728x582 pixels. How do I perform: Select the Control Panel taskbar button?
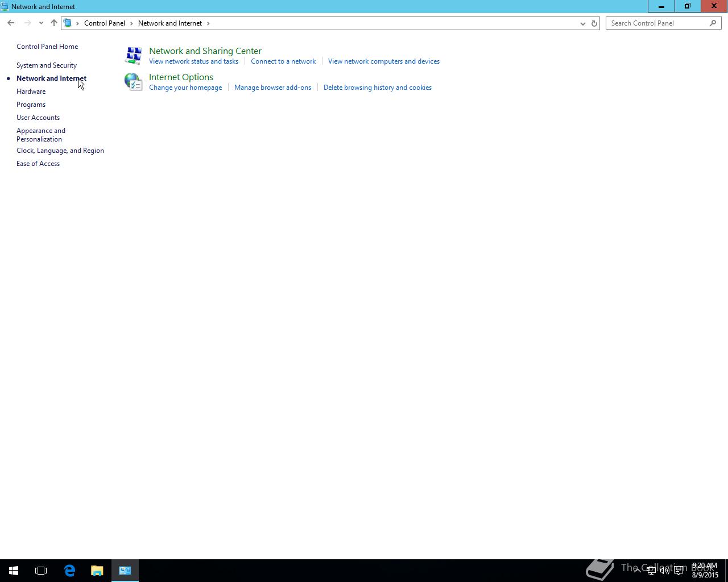click(x=125, y=571)
